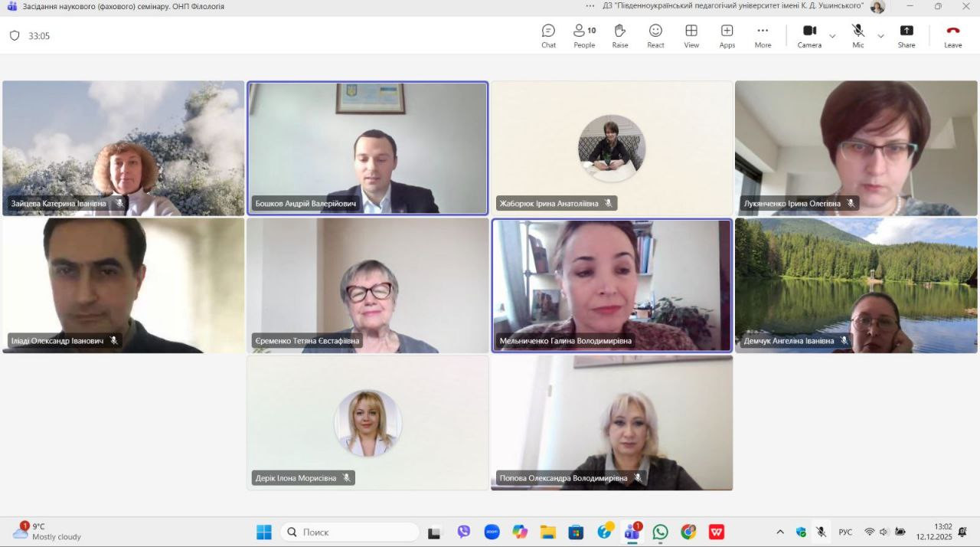Expand the Camera options dropdown arrow
The image size is (980, 547).
point(832,36)
